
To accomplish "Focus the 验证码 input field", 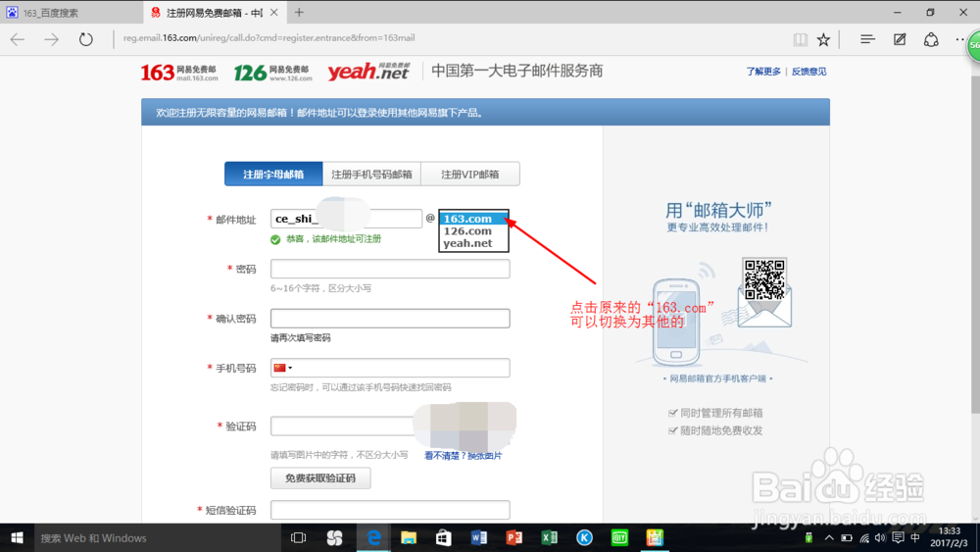I will 342,427.
